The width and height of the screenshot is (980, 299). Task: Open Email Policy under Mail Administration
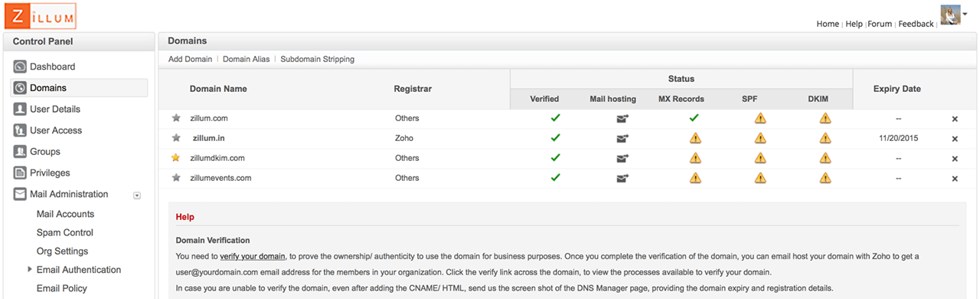pos(62,288)
